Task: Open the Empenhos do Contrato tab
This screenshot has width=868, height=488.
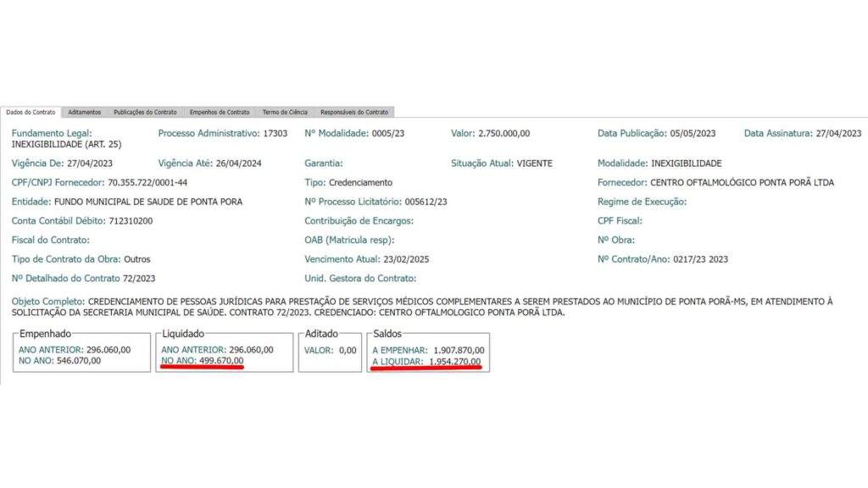Action: pos(220,112)
